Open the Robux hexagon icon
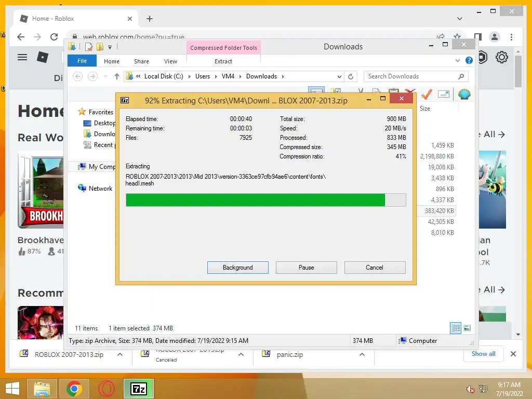Viewport: 532px width, 399px height. 482,57
